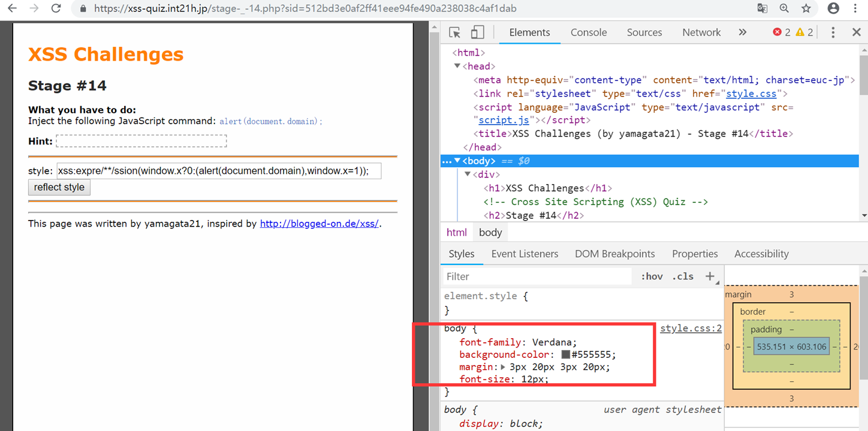This screenshot has height=431, width=868.
Task: Click the Hint dashed box
Action: (141, 141)
